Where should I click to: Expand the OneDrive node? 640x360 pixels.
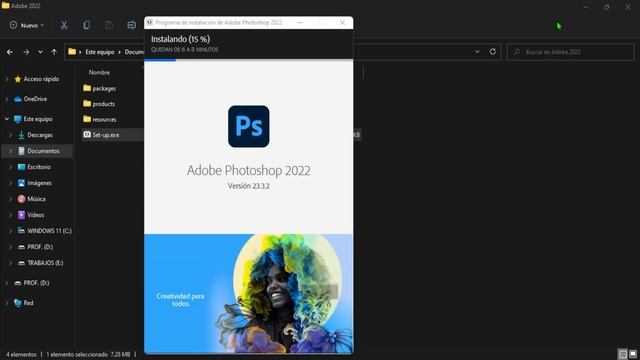[7, 99]
